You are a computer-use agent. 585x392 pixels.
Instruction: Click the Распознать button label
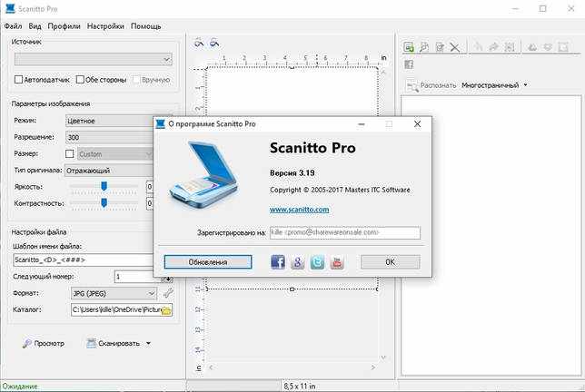[x=438, y=85]
